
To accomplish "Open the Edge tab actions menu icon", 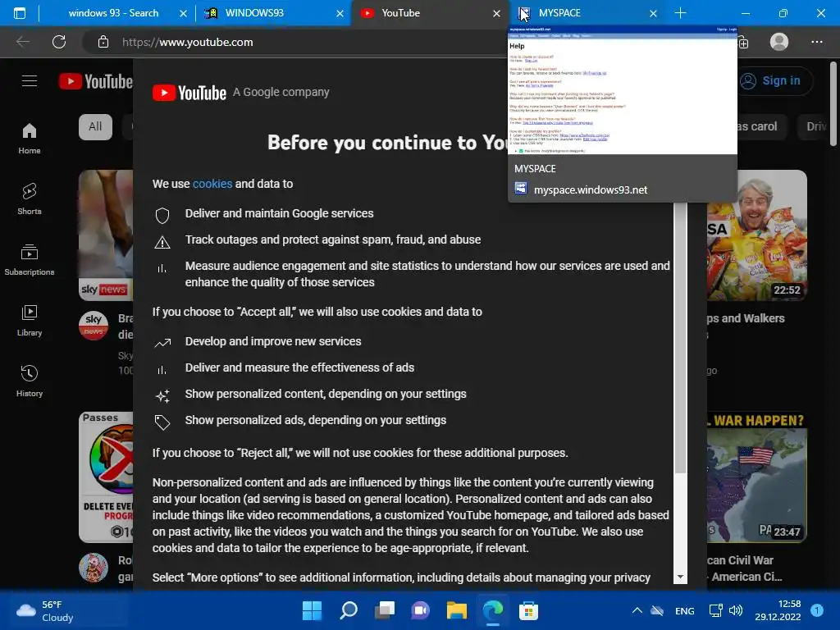I will [20, 13].
